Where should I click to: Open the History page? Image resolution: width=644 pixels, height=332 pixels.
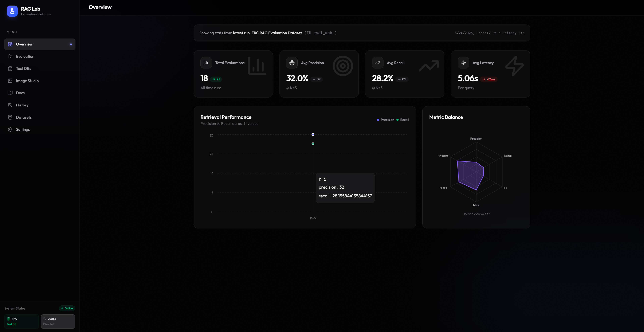[40, 105]
